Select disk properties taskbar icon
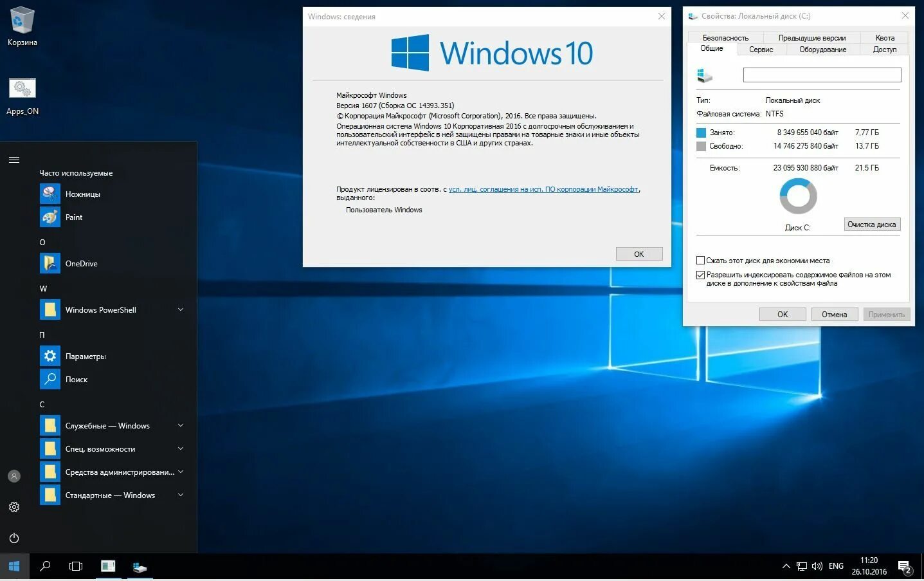 click(x=140, y=566)
